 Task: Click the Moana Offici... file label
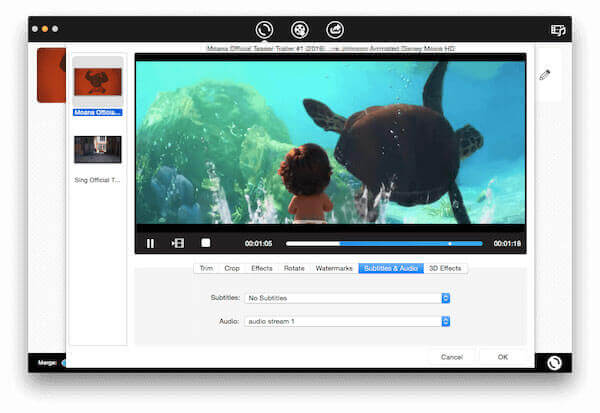(x=98, y=112)
